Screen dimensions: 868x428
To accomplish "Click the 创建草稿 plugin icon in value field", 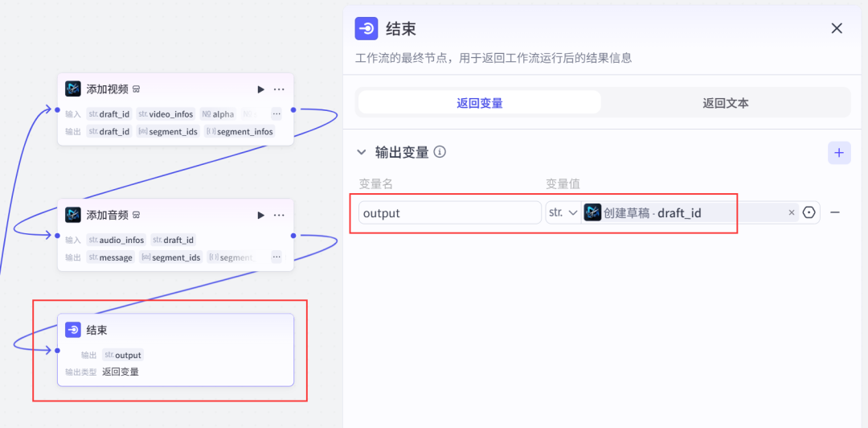I will point(592,212).
